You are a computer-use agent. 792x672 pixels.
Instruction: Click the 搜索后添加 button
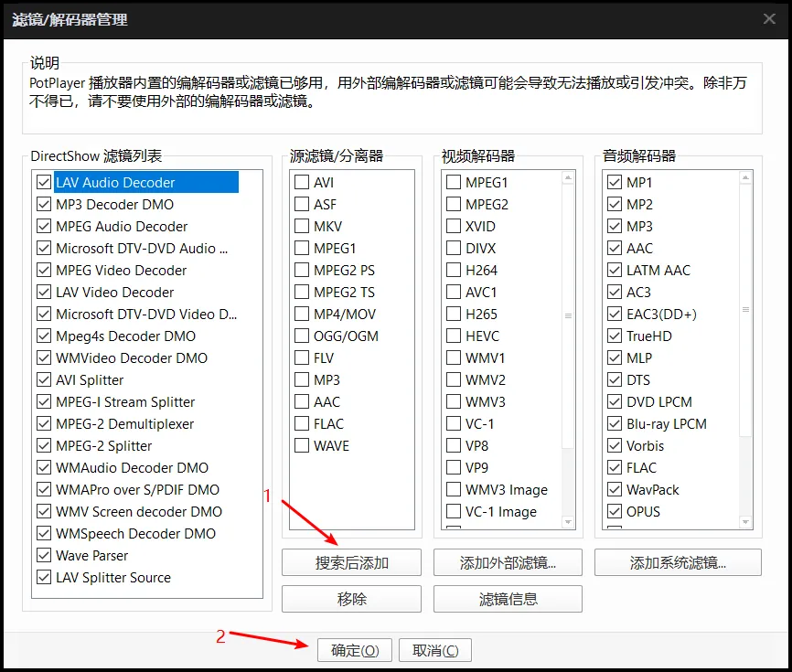click(x=351, y=562)
